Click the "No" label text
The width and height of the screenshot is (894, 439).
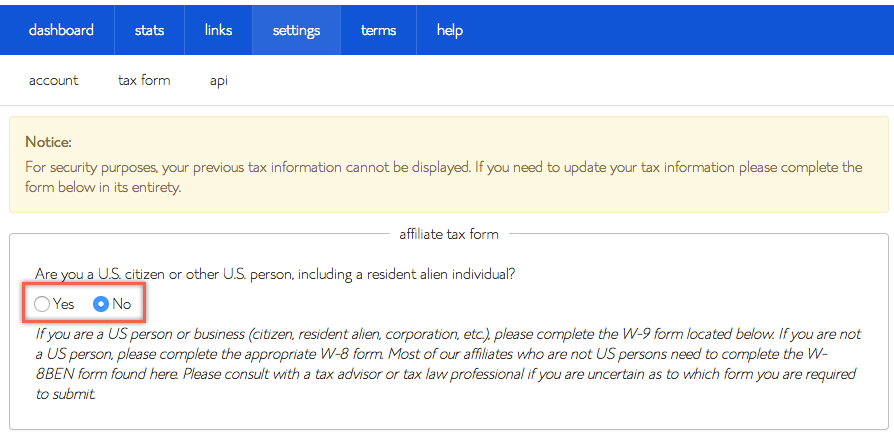(122, 303)
